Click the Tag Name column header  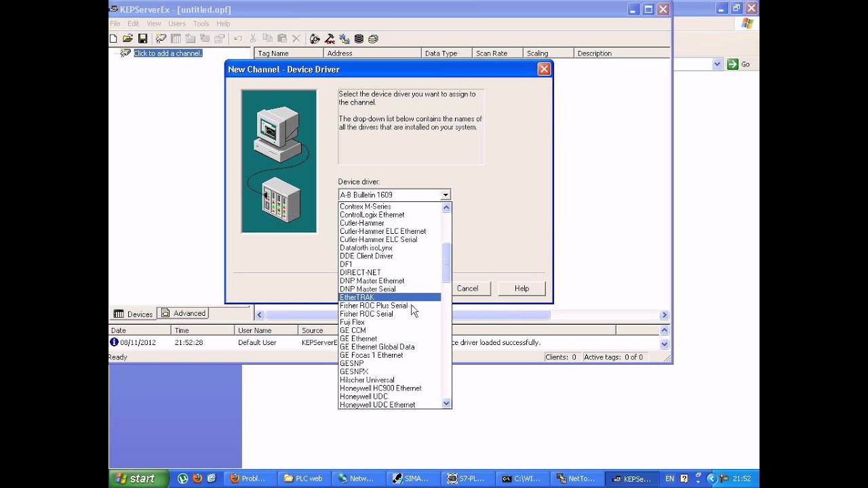coord(288,53)
